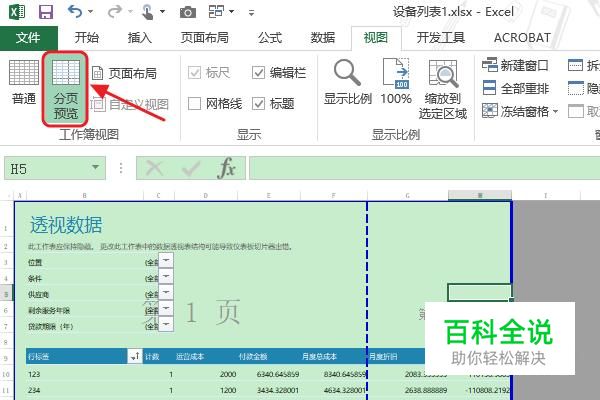
Task: Open the undo history dropdown arrow
Action: 91,11
